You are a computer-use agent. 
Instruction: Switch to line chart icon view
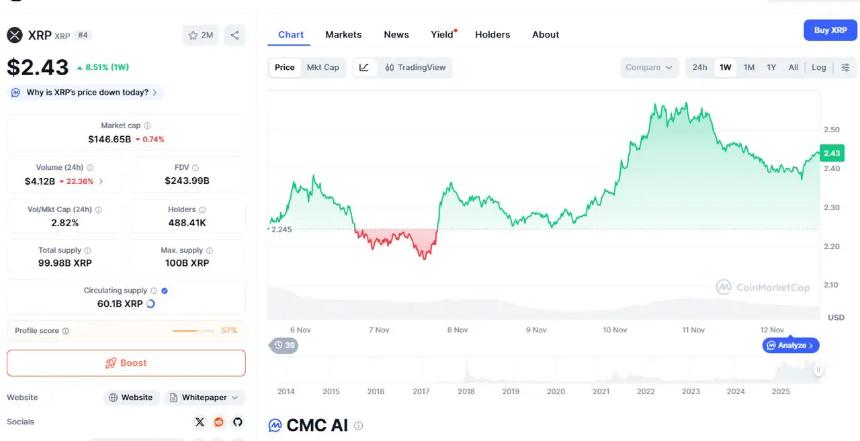coord(364,68)
